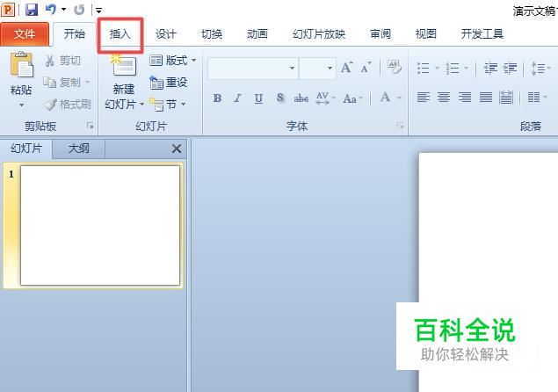Toggle Italic formatting
This screenshot has height=392, width=558.
[238, 98]
